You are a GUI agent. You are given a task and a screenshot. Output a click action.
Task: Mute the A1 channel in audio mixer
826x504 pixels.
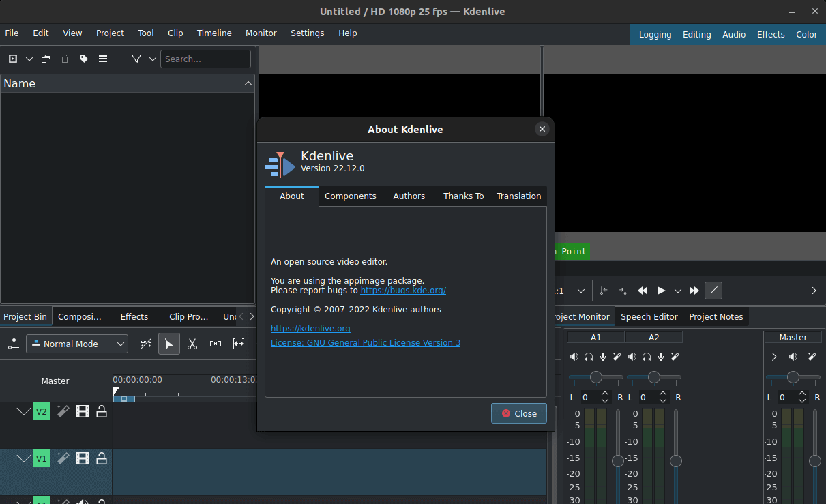tap(574, 357)
